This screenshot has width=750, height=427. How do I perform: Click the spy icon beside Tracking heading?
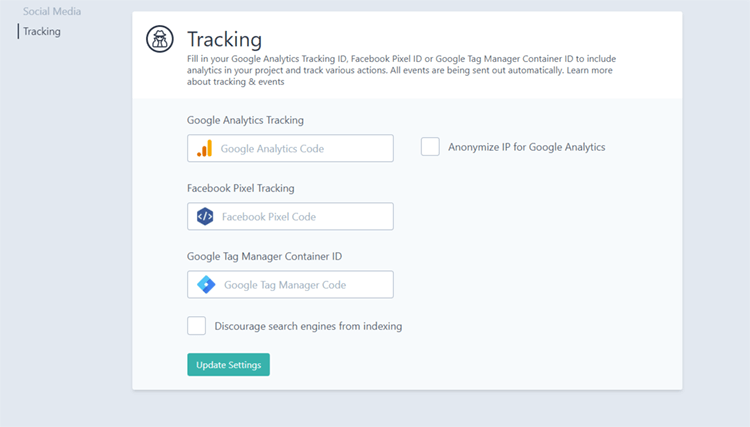pyautogui.click(x=160, y=39)
